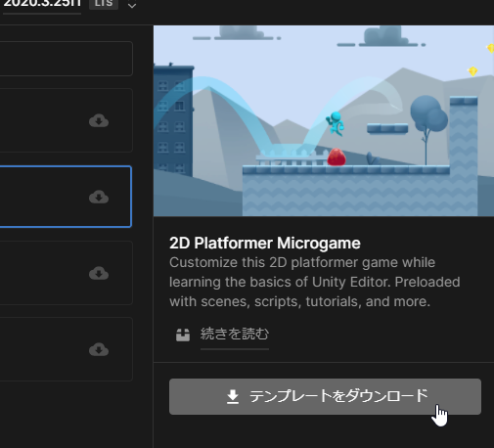Click the cloud download icon in the blue-highlighted template card

pyautogui.click(x=99, y=197)
